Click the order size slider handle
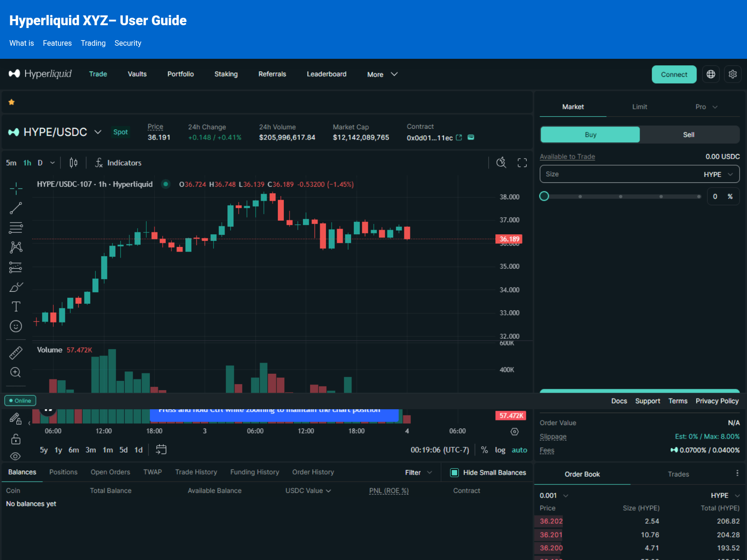Image resolution: width=747 pixels, height=560 pixels. point(544,196)
